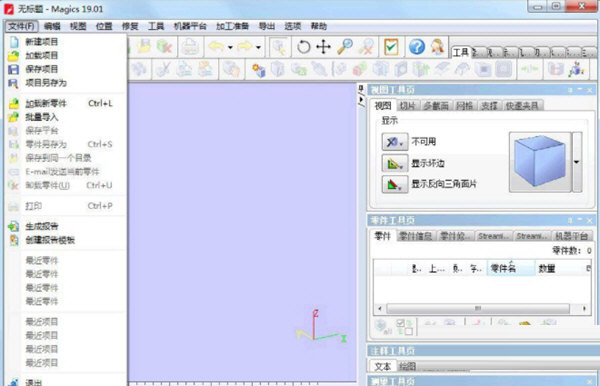The image size is (600, 386).
Task: Close the 视图工具页 panel
Action: coord(590,90)
